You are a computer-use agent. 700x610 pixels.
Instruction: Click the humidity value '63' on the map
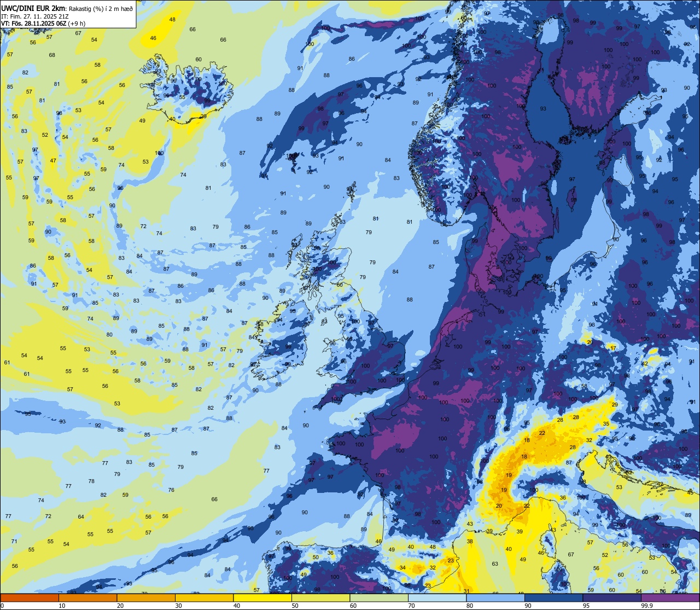pyautogui.click(x=495, y=563)
